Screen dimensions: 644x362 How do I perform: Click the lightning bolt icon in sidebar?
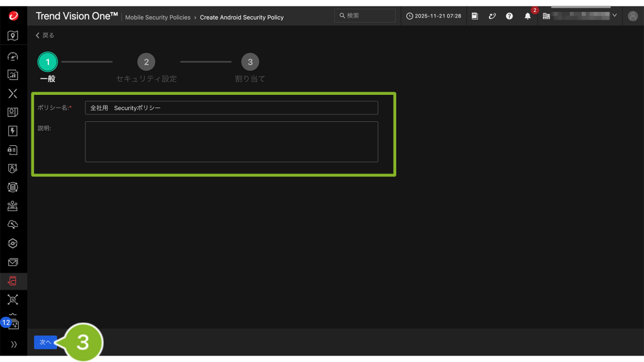coord(13,131)
